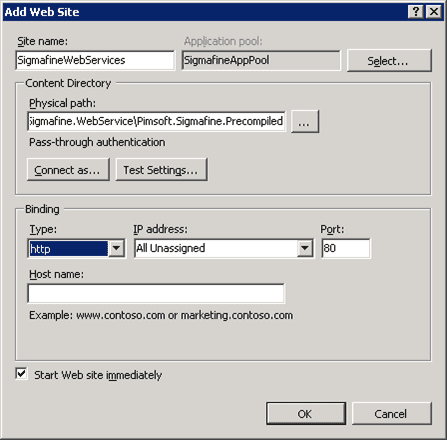Select the http value in Type combo box
This screenshot has width=447, height=440.
coord(68,249)
